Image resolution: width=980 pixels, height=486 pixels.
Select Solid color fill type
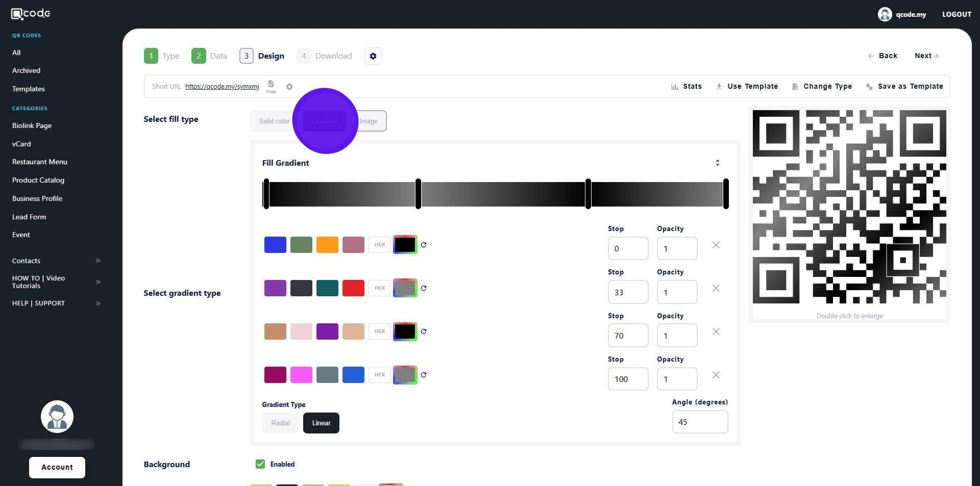274,121
